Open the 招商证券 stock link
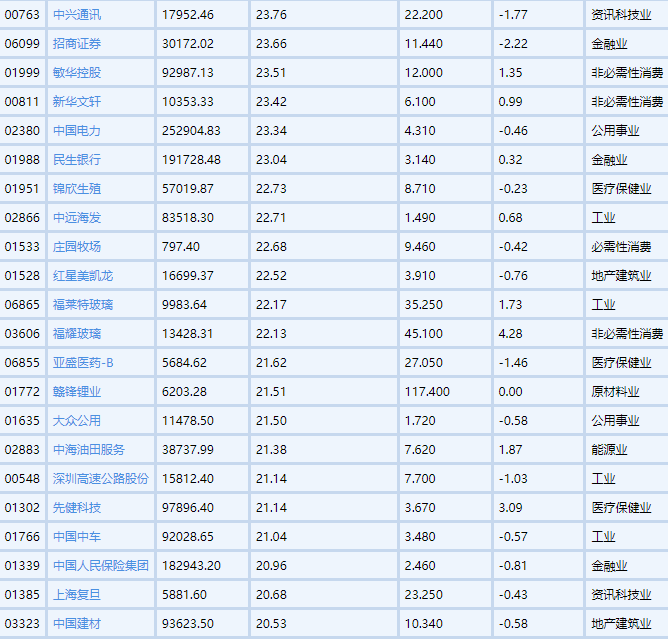This screenshot has width=668, height=639. (x=77, y=44)
